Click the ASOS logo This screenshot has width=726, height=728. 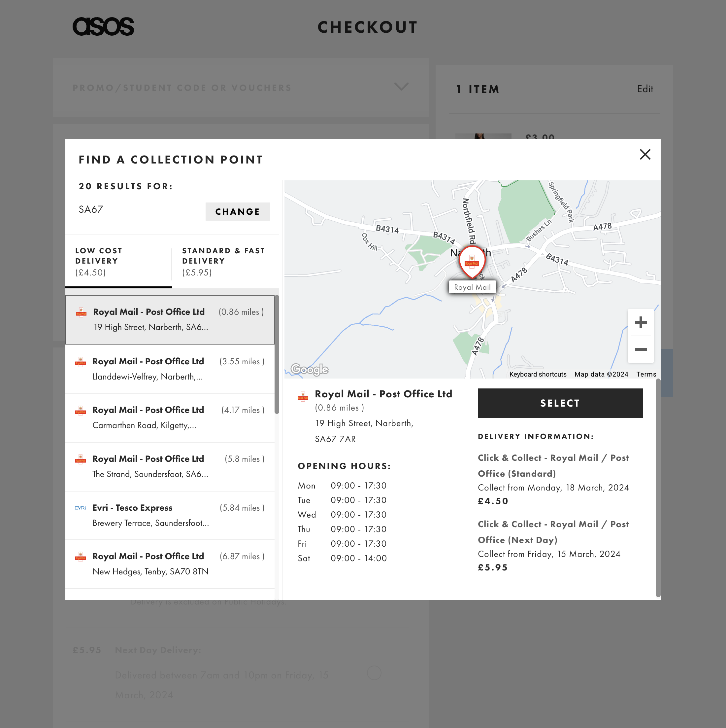103,27
